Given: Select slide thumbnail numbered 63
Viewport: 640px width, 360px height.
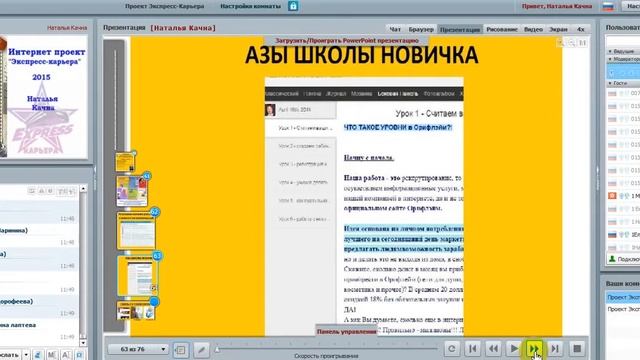Looking at the screenshot, I should [138, 276].
